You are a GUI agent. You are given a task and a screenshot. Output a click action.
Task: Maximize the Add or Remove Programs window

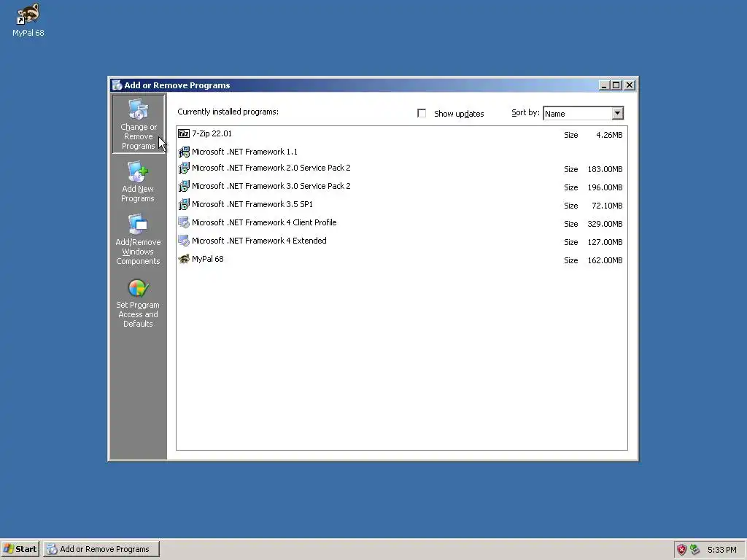(x=616, y=85)
